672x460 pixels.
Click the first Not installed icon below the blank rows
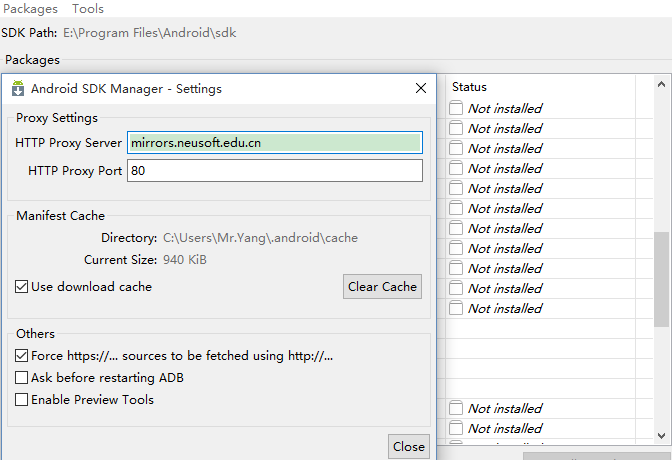tap(456, 408)
